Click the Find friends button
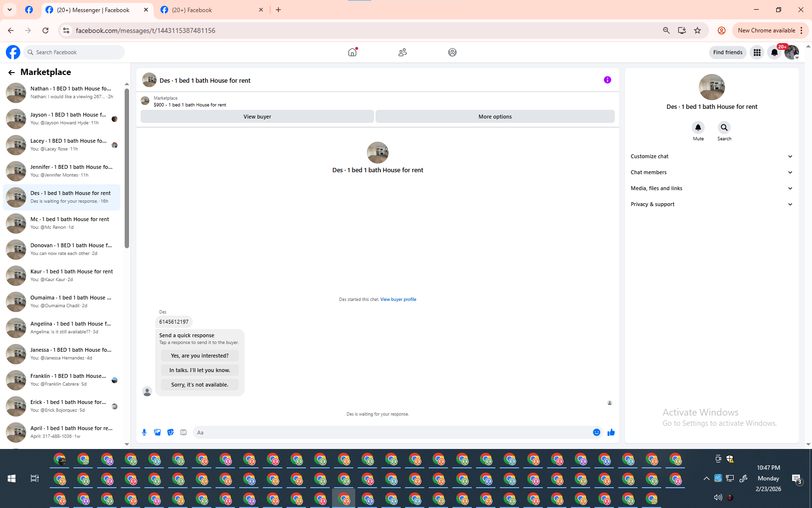 click(x=727, y=52)
